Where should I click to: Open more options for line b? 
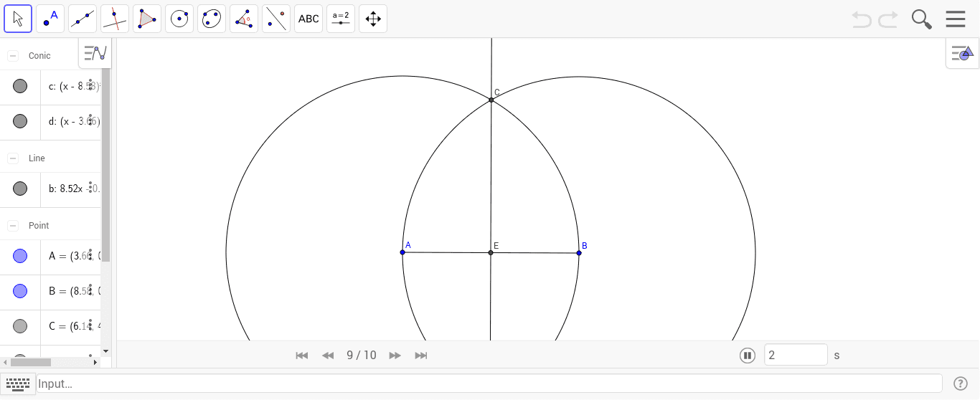[90, 188]
